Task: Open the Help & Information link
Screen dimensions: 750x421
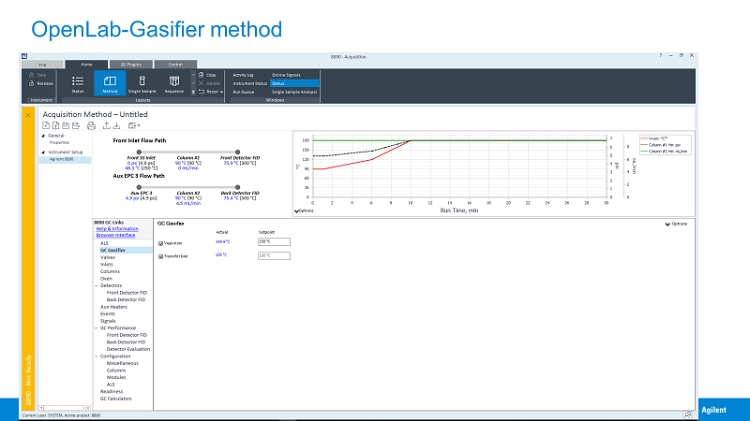Action: click(x=118, y=229)
